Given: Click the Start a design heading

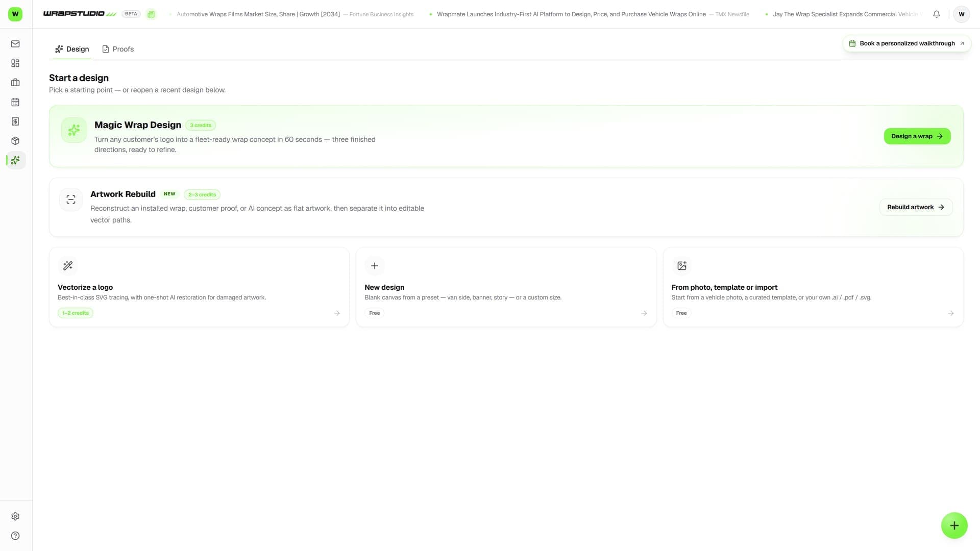Looking at the screenshot, I should click(79, 78).
